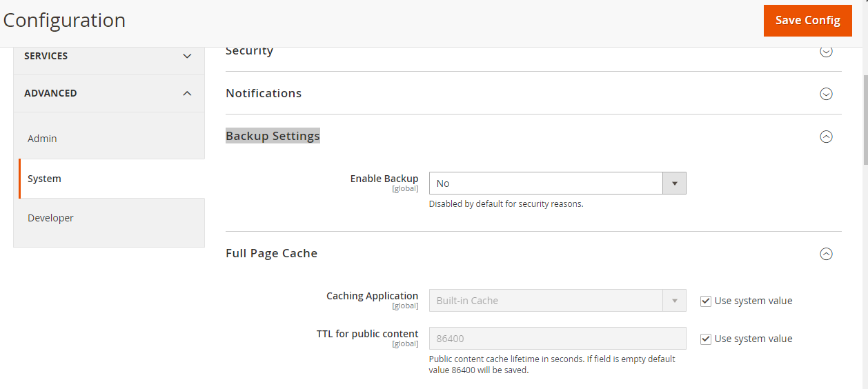Click the Backup Settings section heading
This screenshot has width=868, height=389.
click(x=273, y=136)
